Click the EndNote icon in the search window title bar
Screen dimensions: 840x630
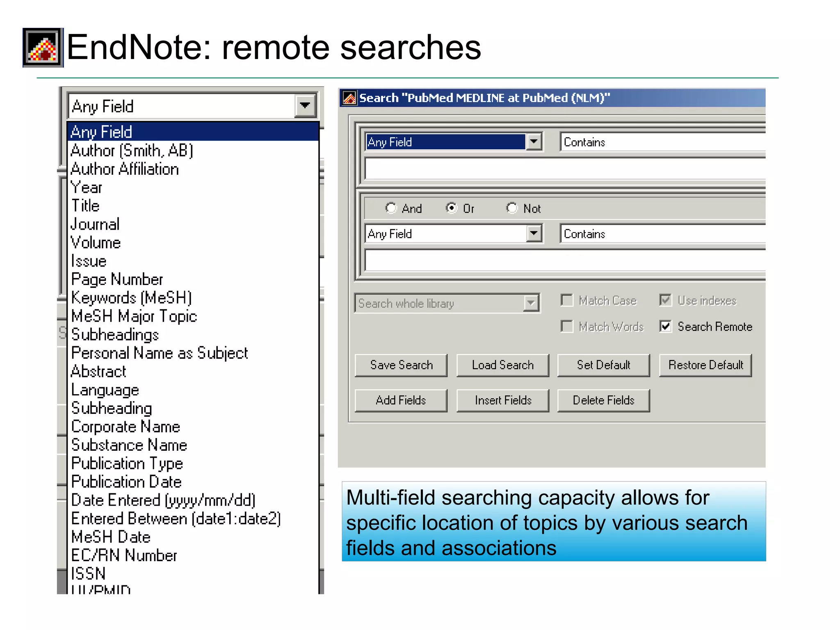[x=349, y=98]
